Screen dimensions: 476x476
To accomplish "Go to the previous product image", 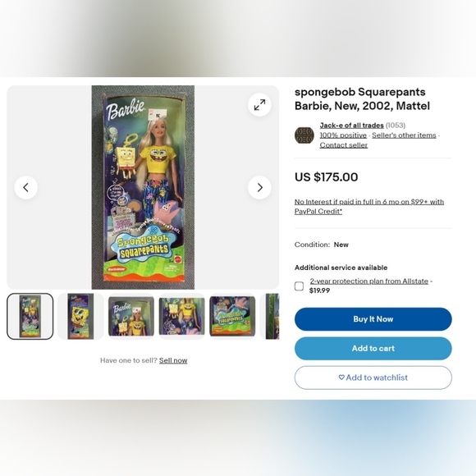I will click(26, 187).
